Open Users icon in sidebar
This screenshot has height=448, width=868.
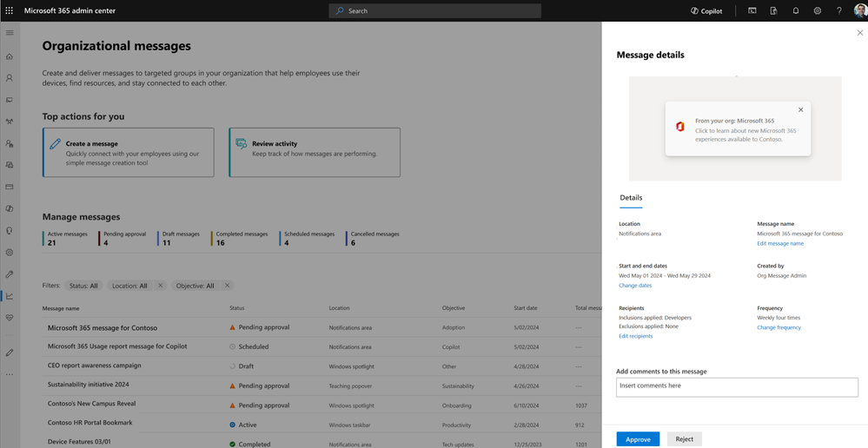pyautogui.click(x=10, y=78)
